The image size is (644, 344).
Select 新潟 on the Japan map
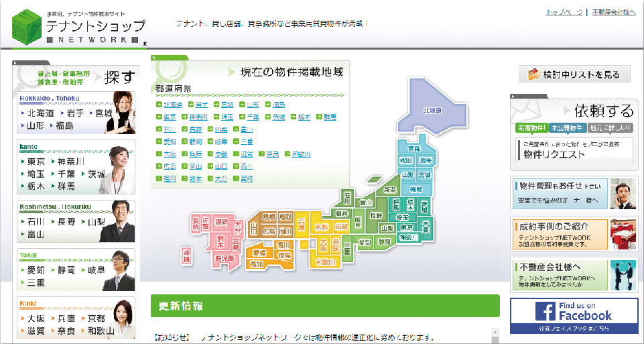tap(389, 190)
